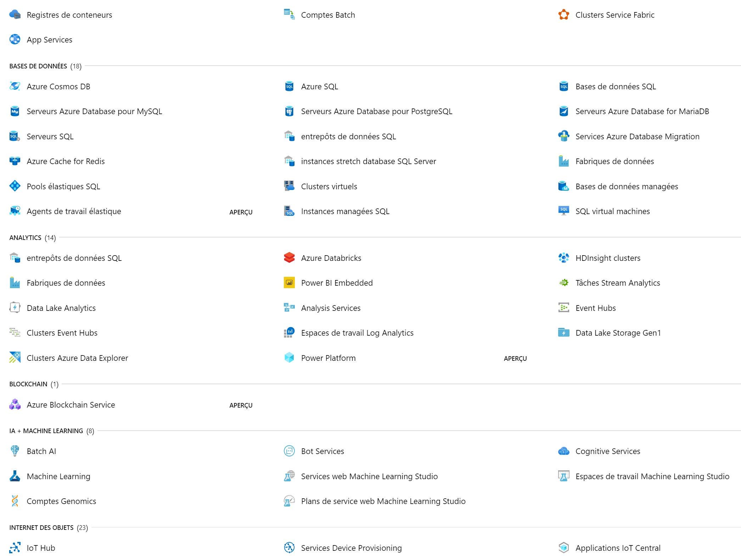Open Plans de service web Machine Learning Studio
741x560 pixels.
click(383, 501)
